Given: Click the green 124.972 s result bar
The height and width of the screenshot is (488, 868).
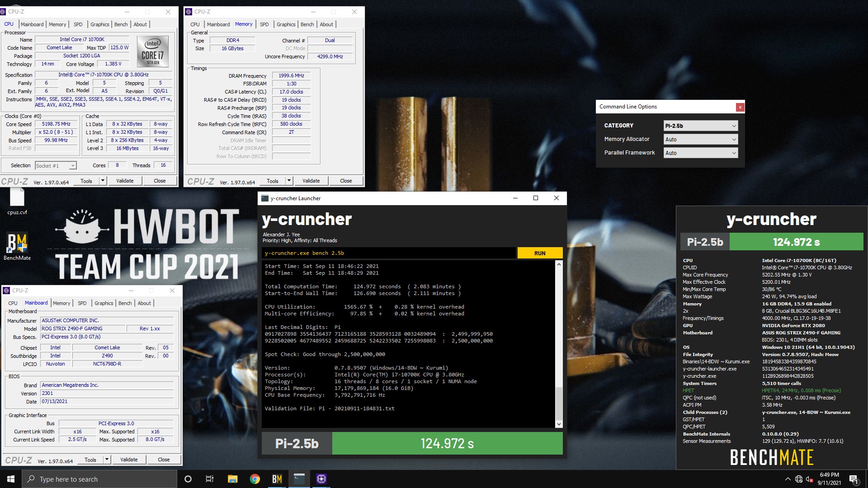Looking at the screenshot, I should 447,443.
